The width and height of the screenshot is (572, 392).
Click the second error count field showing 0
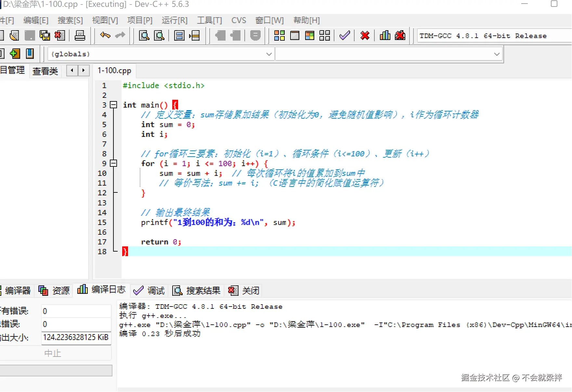(x=76, y=324)
